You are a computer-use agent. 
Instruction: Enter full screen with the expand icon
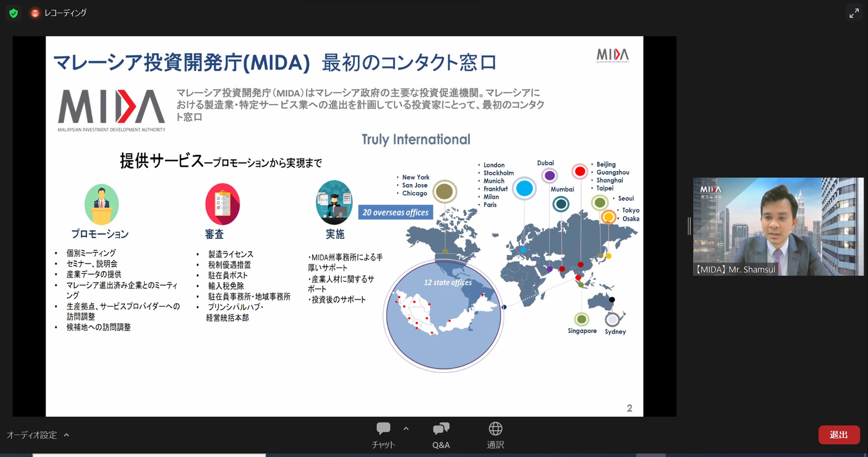(x=854, y=13)
